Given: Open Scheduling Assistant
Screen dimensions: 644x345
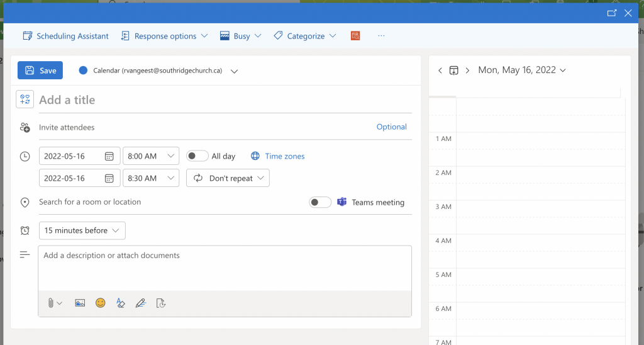Looking at the screenshot, I should (65, 36).
